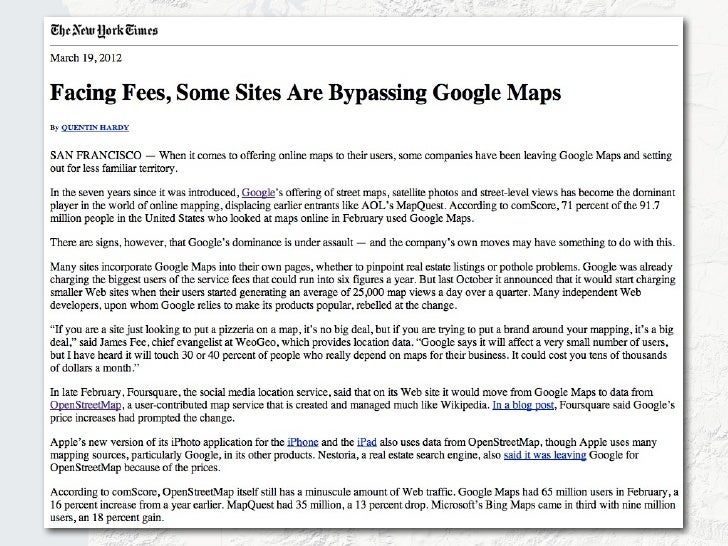Open the Quentin Hardy author link
728x546 pixels.
(x=95, y=128)
